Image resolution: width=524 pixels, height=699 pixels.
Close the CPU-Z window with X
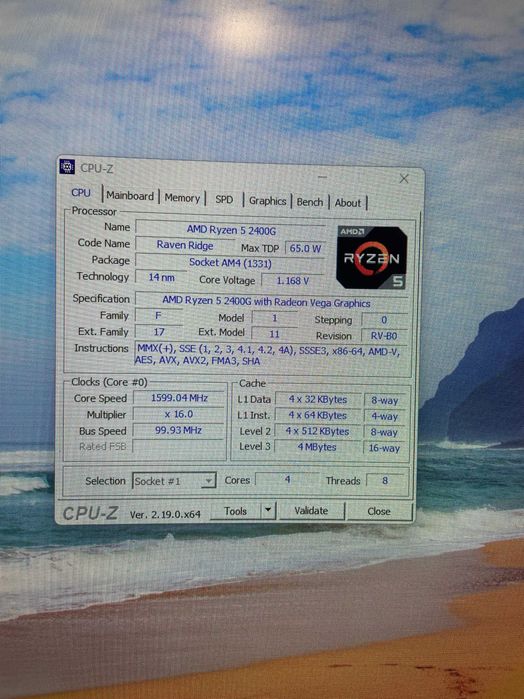tap(404, 179)
